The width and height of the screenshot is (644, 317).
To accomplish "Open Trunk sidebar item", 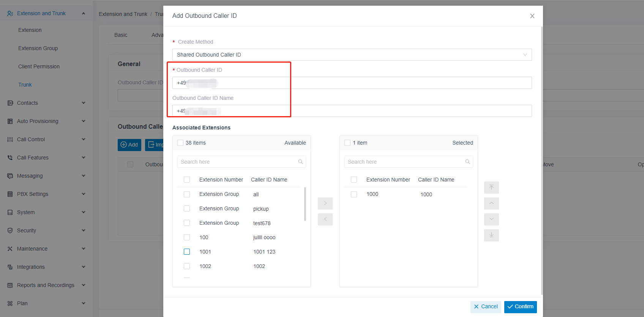I will (25, 85).
